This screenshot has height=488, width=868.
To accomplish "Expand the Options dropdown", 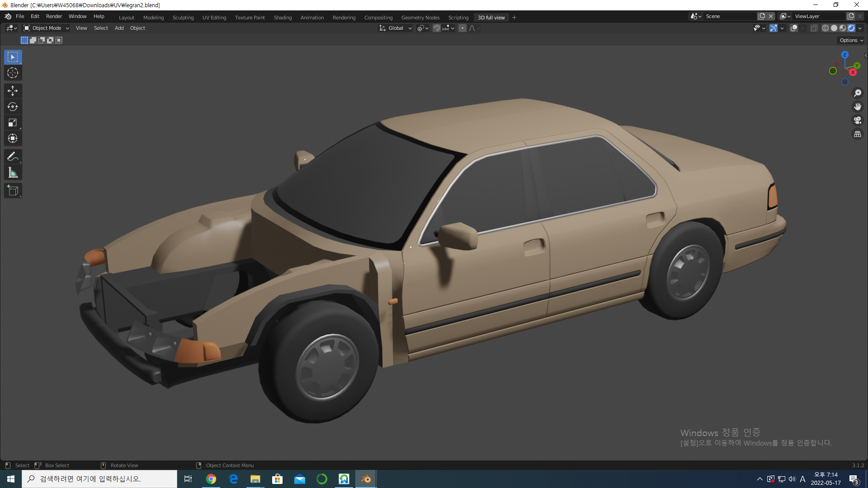I will 851,40.
